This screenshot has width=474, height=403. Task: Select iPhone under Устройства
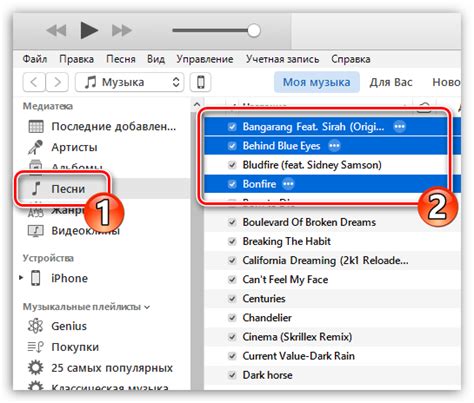pos(69,278)
